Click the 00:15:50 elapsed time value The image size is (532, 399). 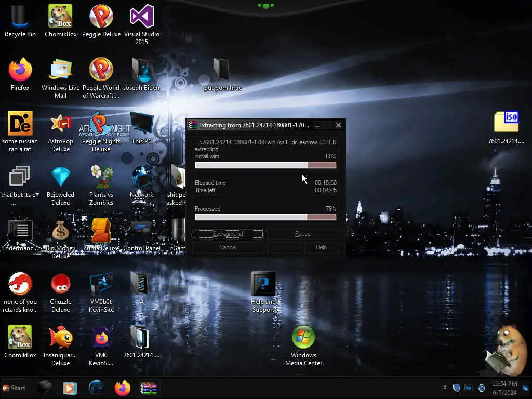click(325, 183)
